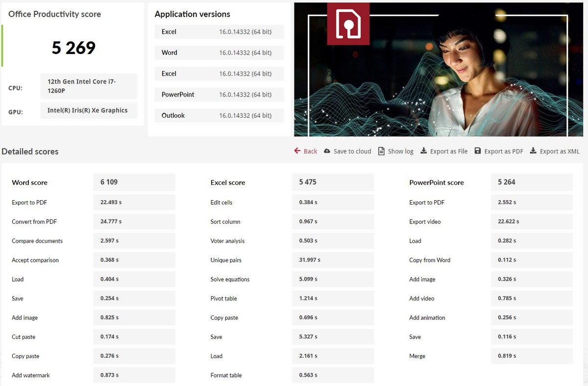Screen dimensions: 588x386
Task: Click the red Back arrow icon
Action: (297, 151)
